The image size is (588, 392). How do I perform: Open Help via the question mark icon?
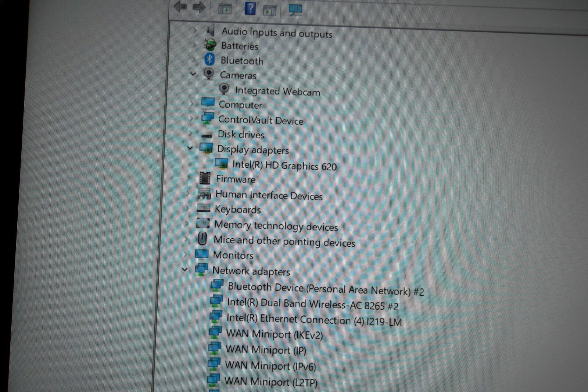250,8
